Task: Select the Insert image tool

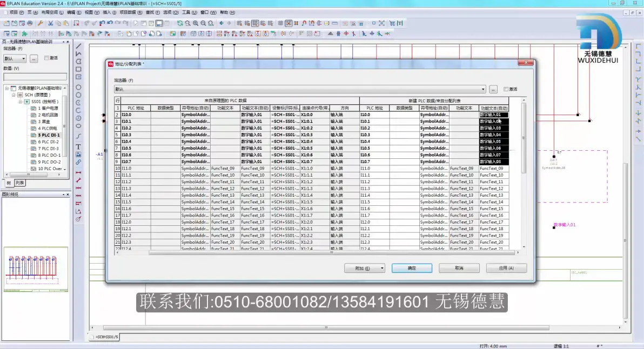Action: pyautogui.click(x=78, y=155)
